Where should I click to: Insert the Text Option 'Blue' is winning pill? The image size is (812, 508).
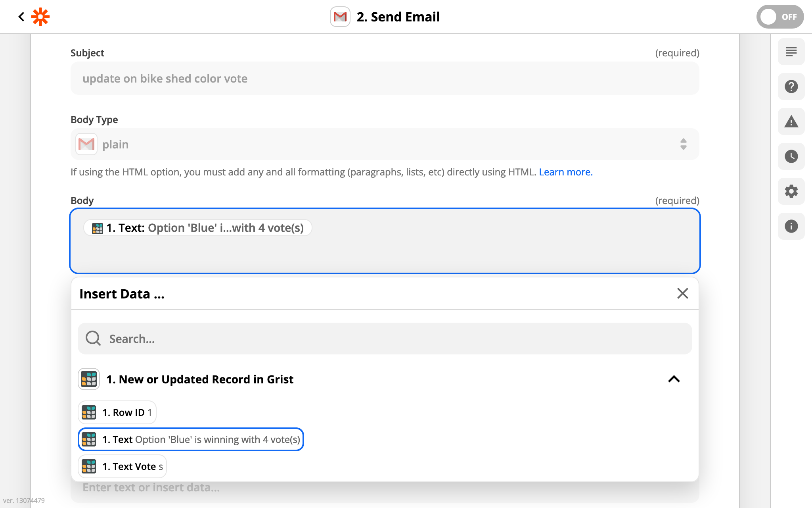(x=191, y=439)
